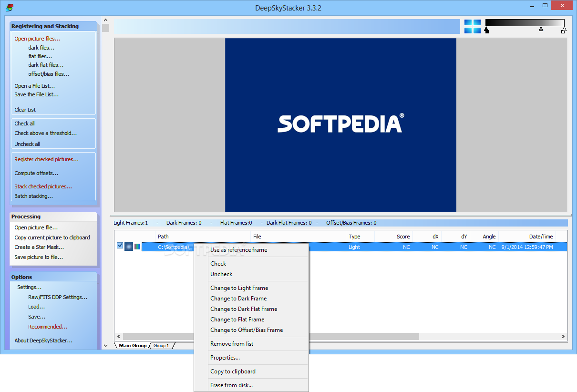Click file list scroll left arrow

(119, 336)
